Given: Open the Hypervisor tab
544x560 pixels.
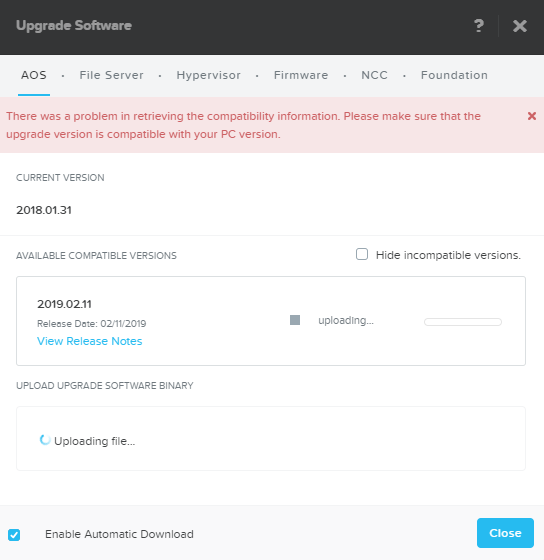Looking at the screenshot, I should [x=209, y=75].
